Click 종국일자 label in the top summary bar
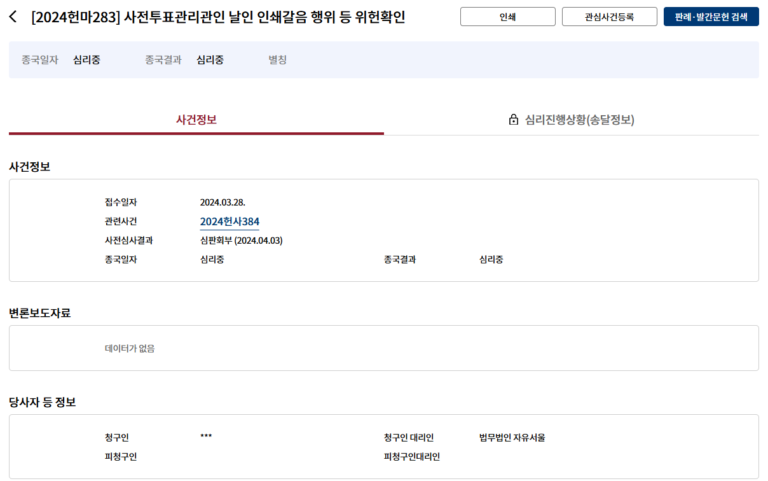 [41, 60]
